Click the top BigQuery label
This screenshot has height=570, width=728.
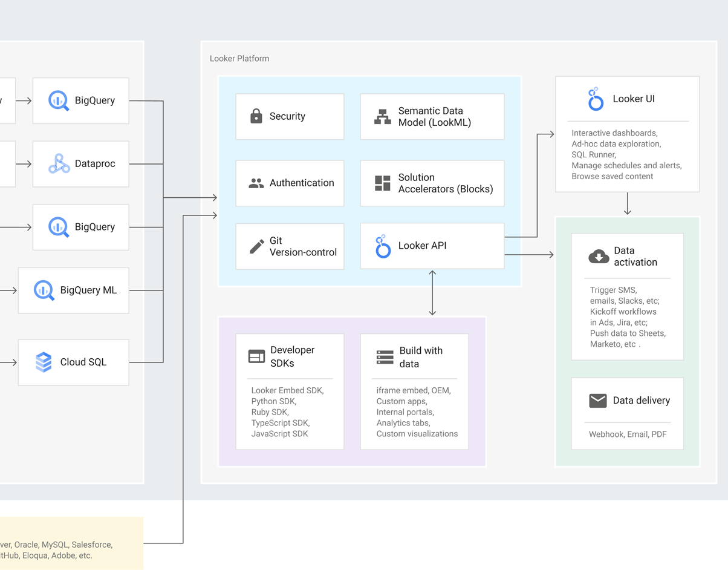(x=95, y=100)
